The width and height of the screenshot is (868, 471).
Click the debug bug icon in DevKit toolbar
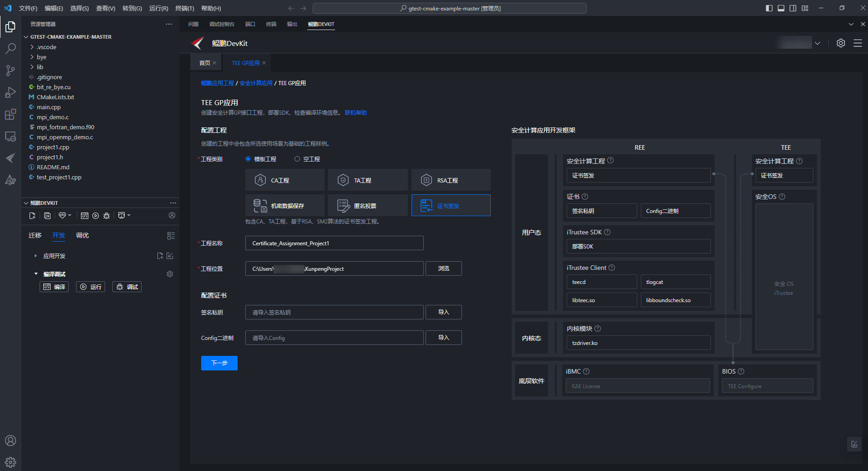coord(107,216)
